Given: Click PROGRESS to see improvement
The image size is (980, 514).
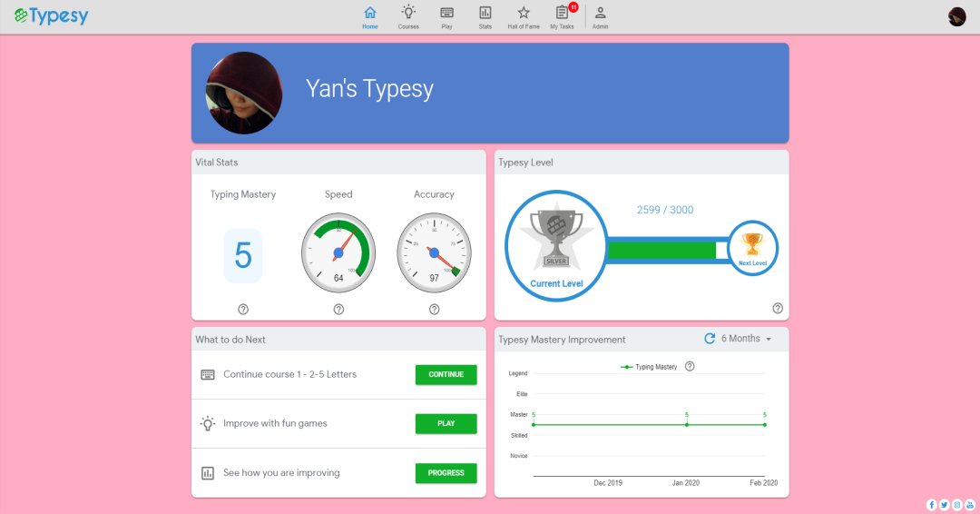Looking at the screenshot, I should pos(446,473).
